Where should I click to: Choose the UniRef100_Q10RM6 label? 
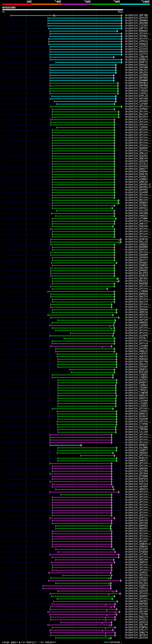click(137, 75)
